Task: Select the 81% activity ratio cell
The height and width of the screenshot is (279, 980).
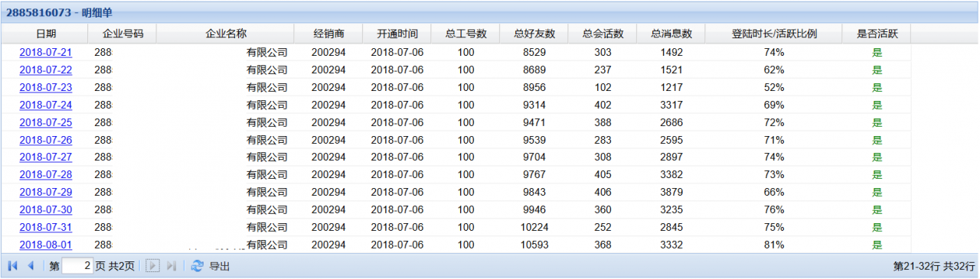Action: [x=774, y=245]
